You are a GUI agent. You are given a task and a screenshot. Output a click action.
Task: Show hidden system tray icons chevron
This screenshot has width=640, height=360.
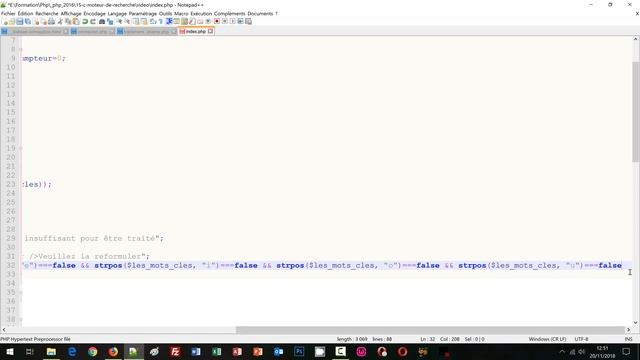[562, 351]
